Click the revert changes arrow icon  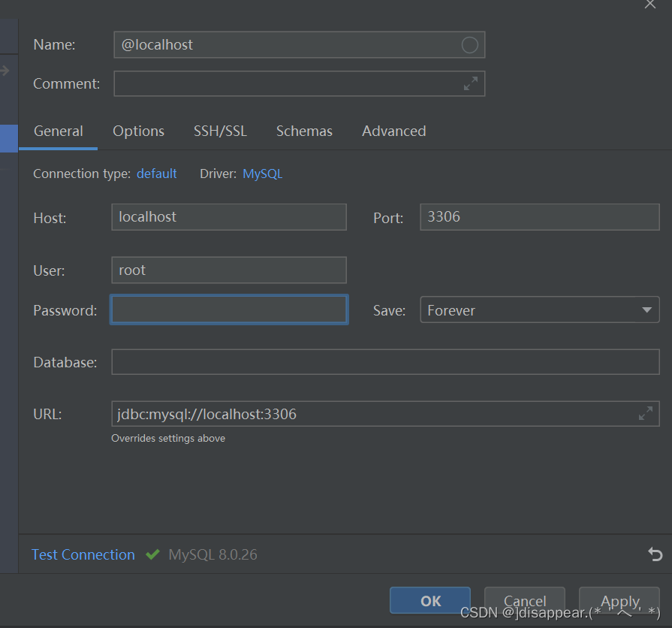tap(654, 554)
